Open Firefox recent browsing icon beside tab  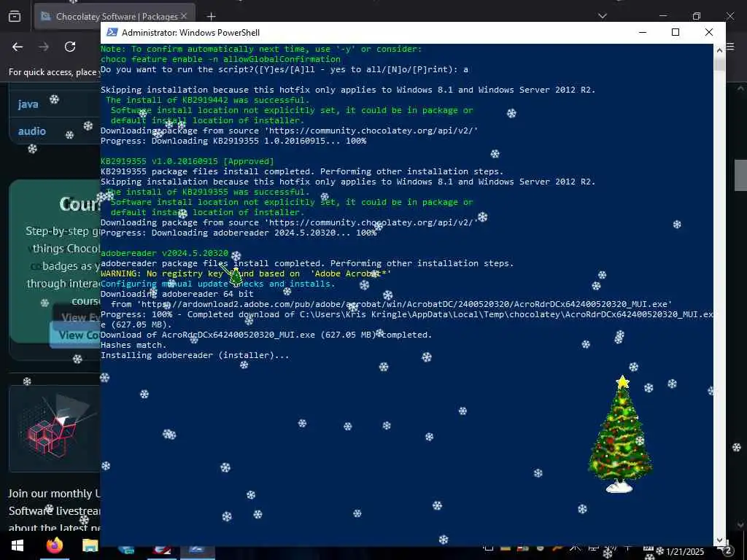pyautogui.click(x=15, y=17)
